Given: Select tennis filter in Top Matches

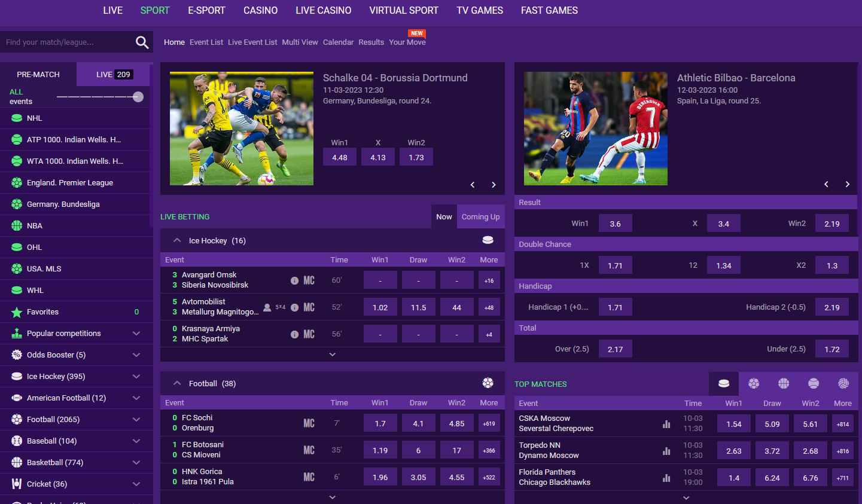Looking at the screenshot, I should (x=814, y=384).
